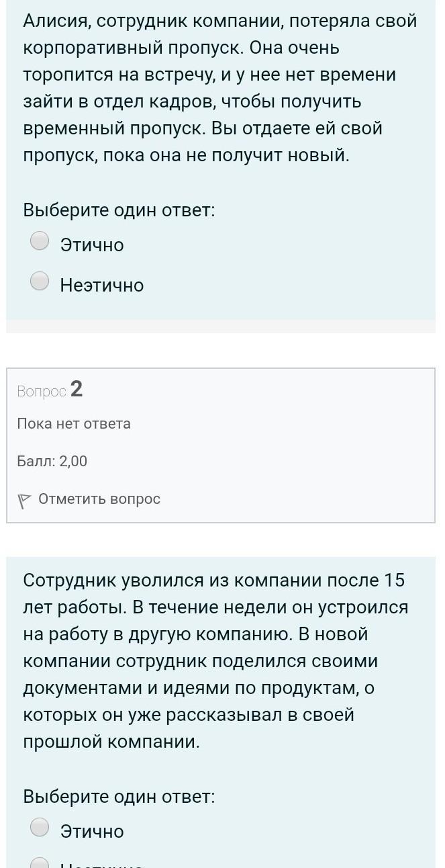Select the partially visible radio at the bottom
445x868 pixels.
[x=40, y=863]
